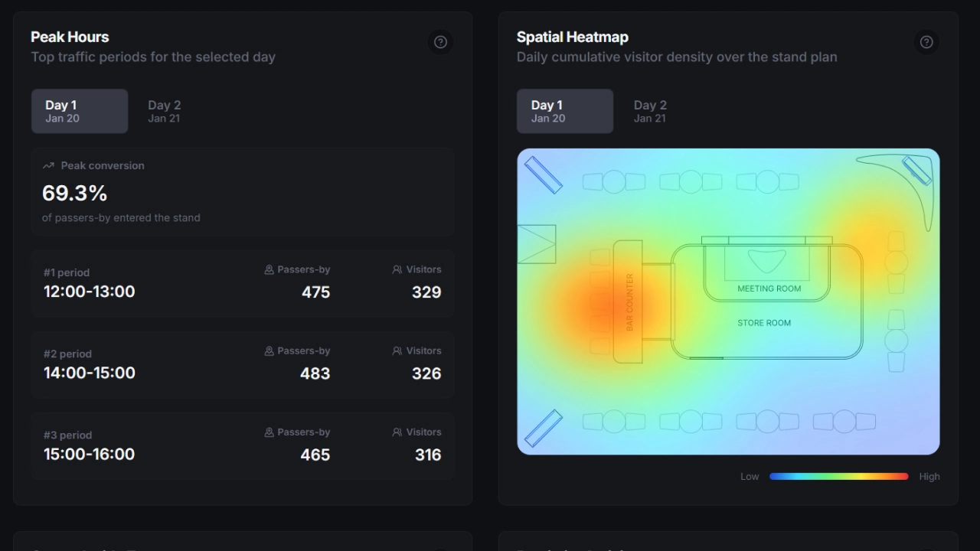Image resolution: width=980 pixels, height=551 pixels.
Task: Select Day 1 tab in Spatial Heatmap
Action: [565, 111]
